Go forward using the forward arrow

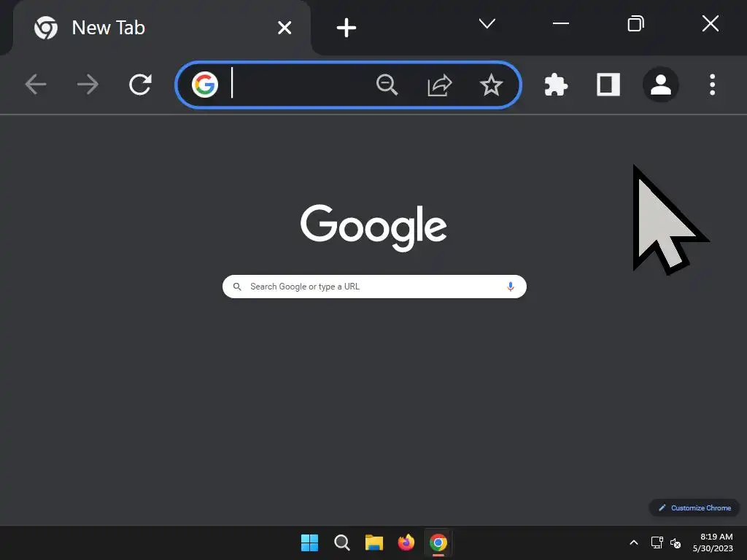click(88, 85)
